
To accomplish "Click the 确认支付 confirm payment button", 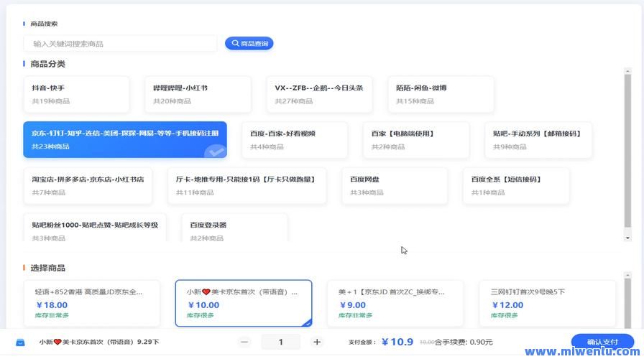I will (x=602, y=342).
